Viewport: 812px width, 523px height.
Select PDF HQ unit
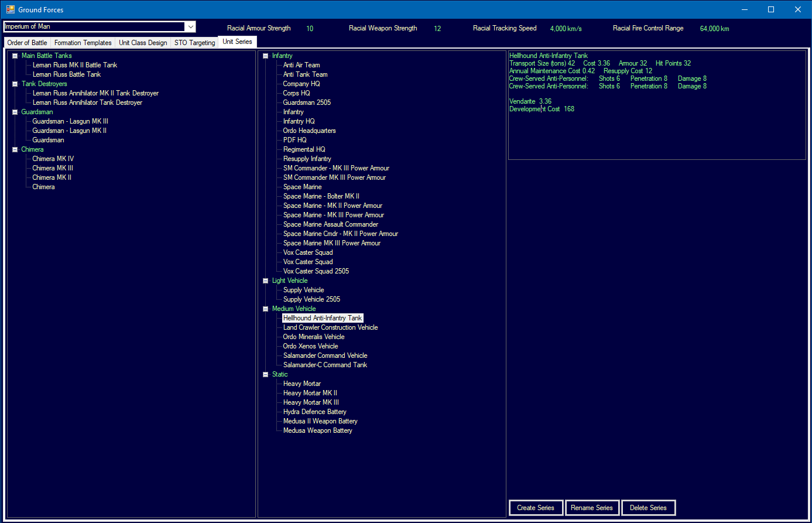click(x=294, y=140)
